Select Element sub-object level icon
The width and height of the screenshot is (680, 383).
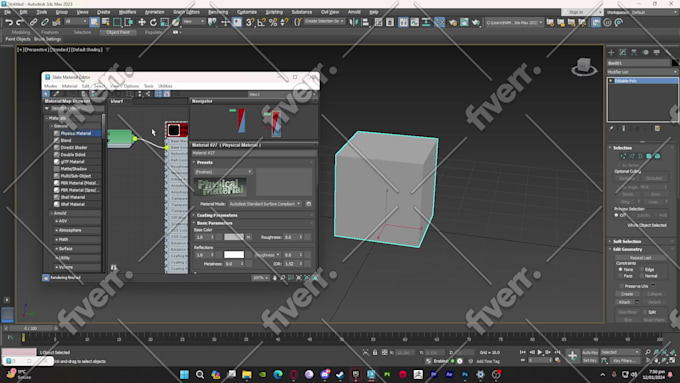point(657,156)
